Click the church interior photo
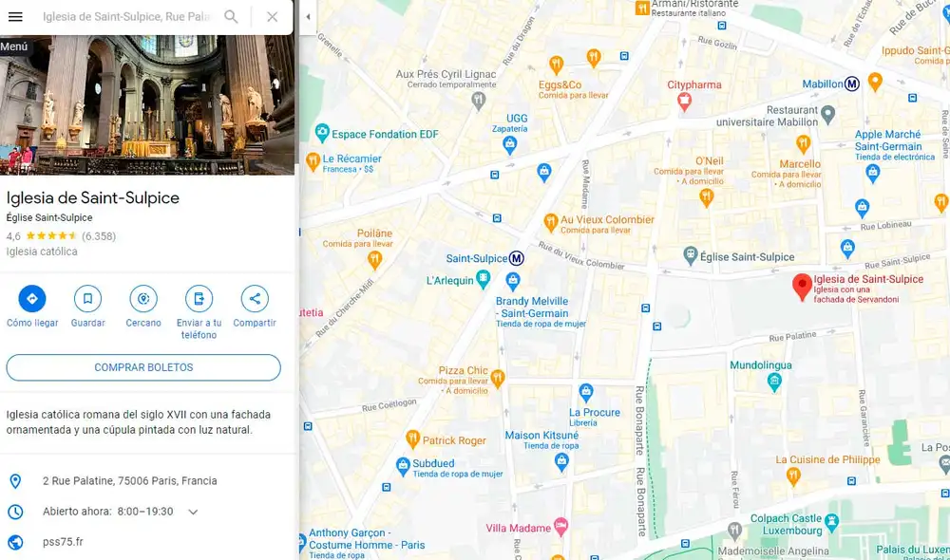 tap(147, 104)
